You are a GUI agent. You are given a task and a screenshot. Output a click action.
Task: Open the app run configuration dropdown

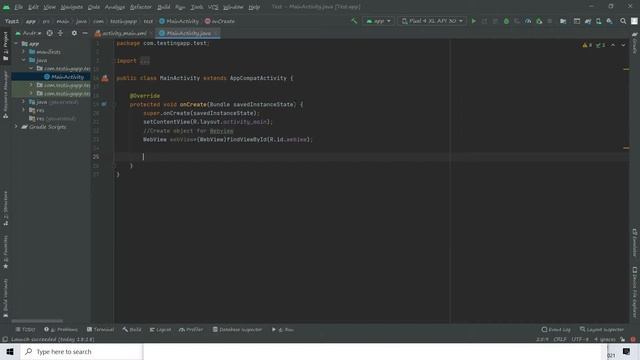(378, 21)
